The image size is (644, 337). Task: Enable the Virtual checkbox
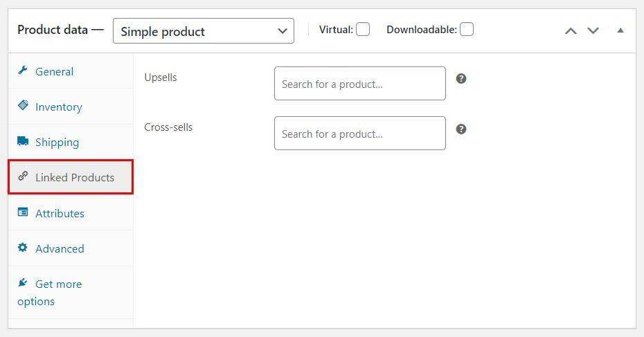(363, 29)
